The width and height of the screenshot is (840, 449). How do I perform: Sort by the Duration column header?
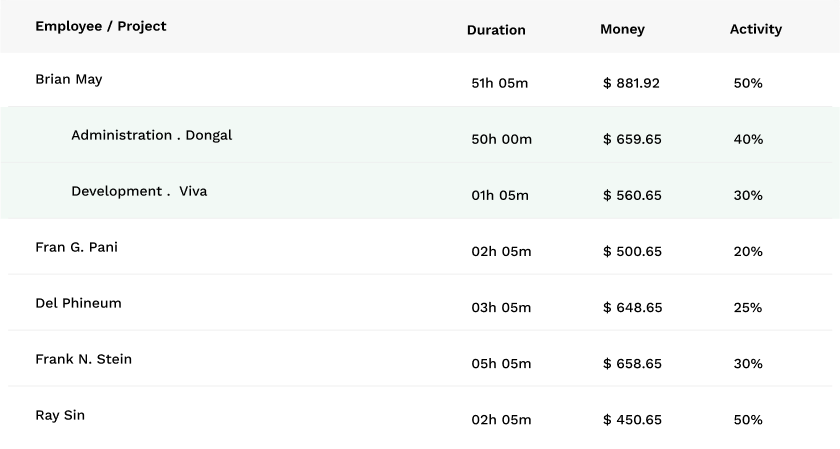[x=496, y=30]
